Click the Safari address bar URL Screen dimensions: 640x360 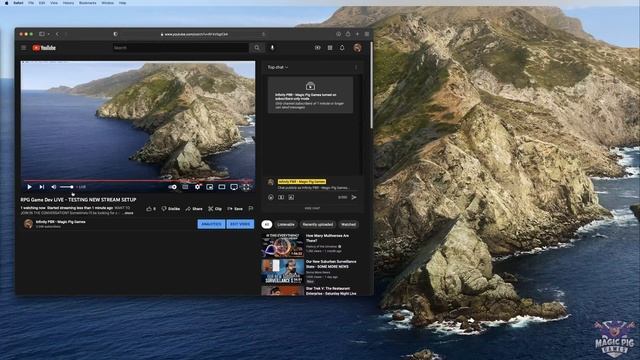[194, 34]
